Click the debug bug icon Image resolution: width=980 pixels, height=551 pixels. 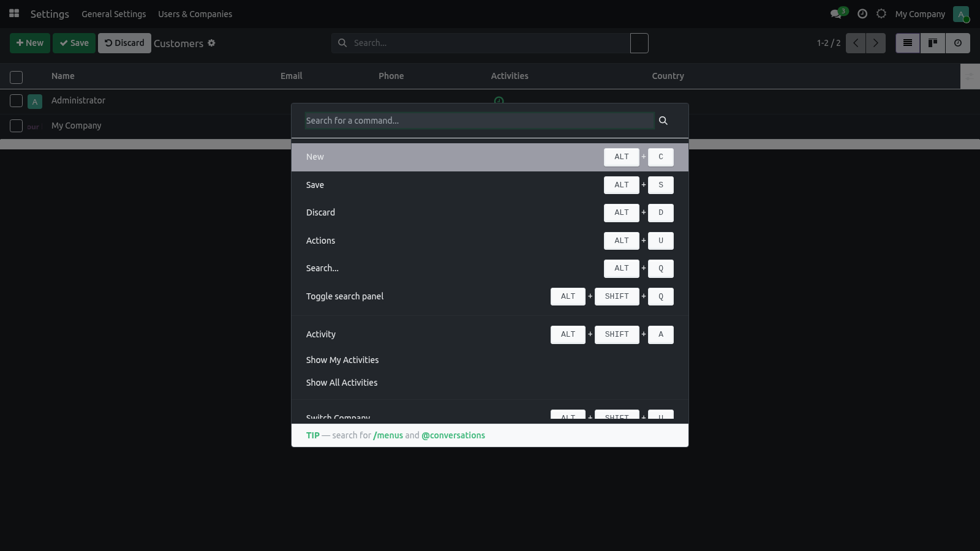(881, 13)
